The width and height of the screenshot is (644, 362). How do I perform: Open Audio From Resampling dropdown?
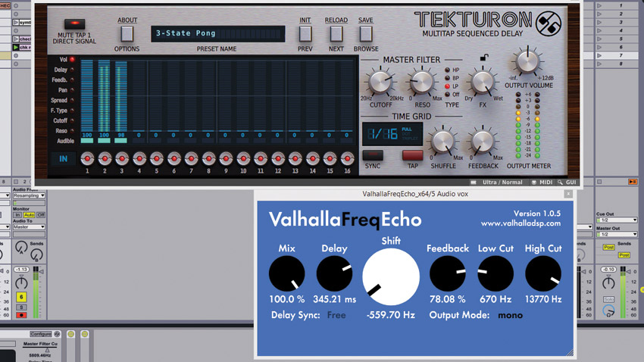[29, 196]
